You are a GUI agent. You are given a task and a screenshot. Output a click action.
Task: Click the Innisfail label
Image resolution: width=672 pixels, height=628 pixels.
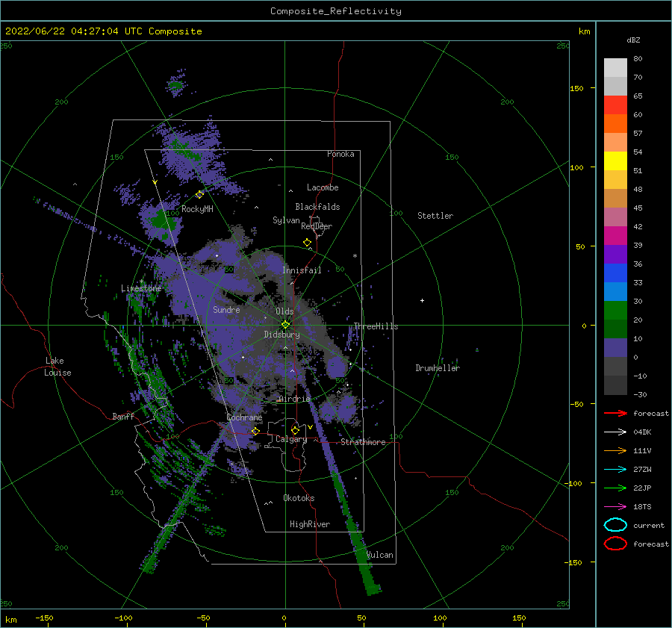[x=302, y=270]
